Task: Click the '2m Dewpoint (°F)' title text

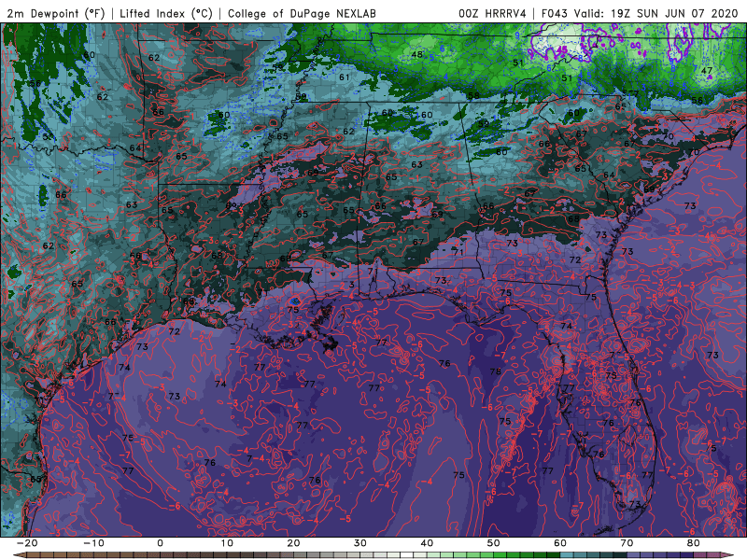Action: (x=55, y=14)
